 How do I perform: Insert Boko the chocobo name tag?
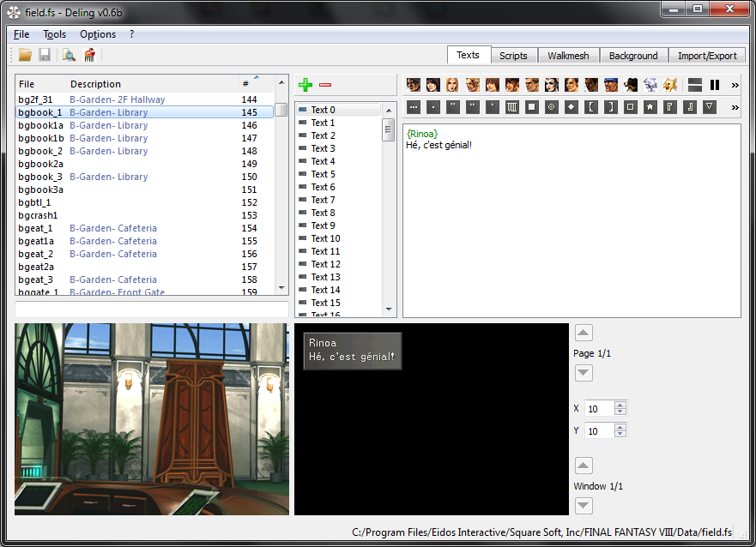point(670,85)
